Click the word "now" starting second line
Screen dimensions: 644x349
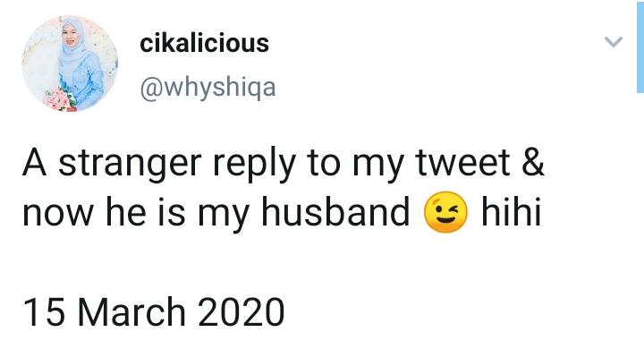pyautogui.click(x=57, y=214)
